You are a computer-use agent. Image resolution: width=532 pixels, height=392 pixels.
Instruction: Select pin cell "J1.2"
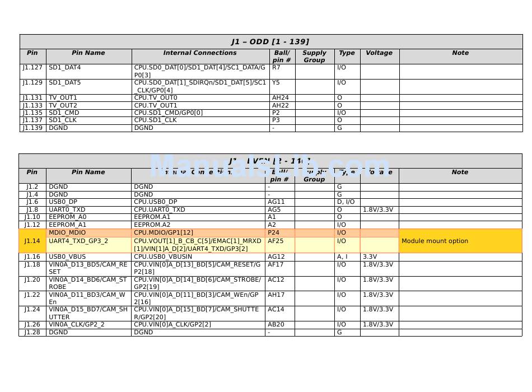32,186
